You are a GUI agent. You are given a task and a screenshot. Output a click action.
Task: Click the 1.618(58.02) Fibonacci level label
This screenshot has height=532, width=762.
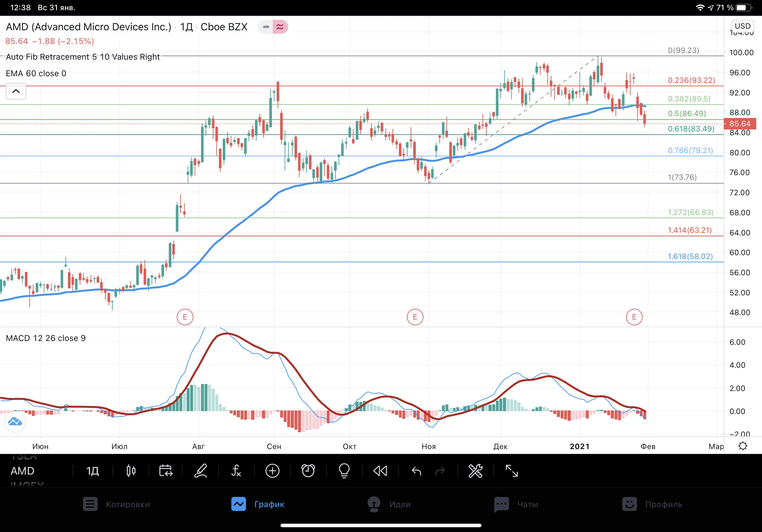690,256
